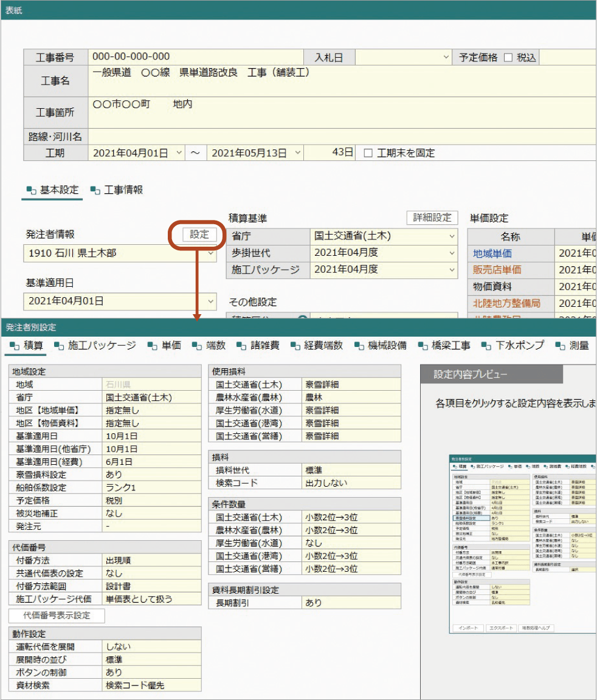This screenshot has height=700, width=597.
Task: Click the empty 路線・河川名 field
Action: pos(342,137)
